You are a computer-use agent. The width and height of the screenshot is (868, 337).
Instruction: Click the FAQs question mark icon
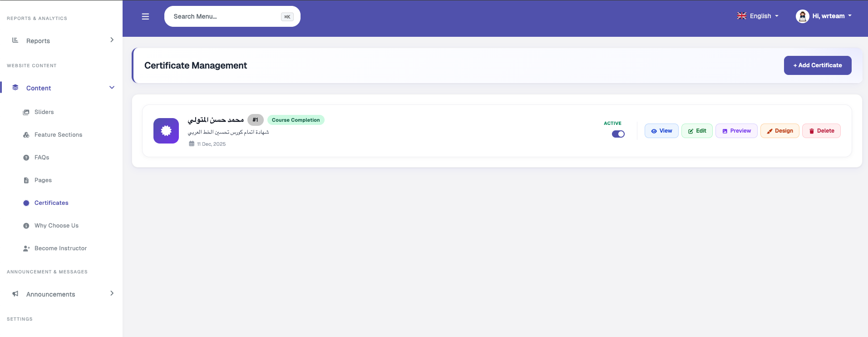26,158
